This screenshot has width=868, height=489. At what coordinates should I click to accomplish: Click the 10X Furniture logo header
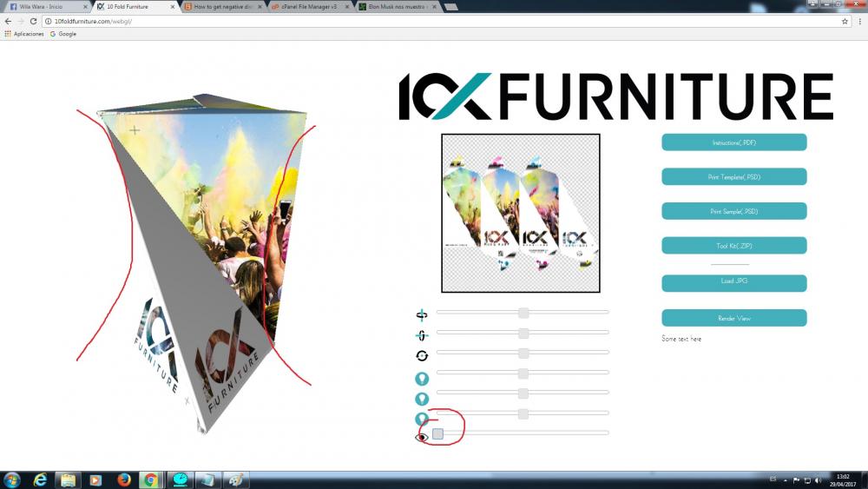(x=616, y=96)
